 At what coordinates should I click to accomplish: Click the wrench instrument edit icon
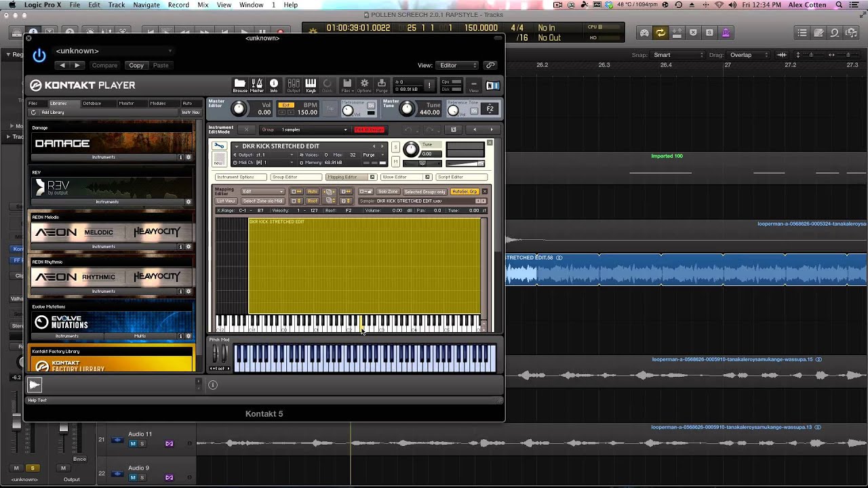click(x=219, y=146)
